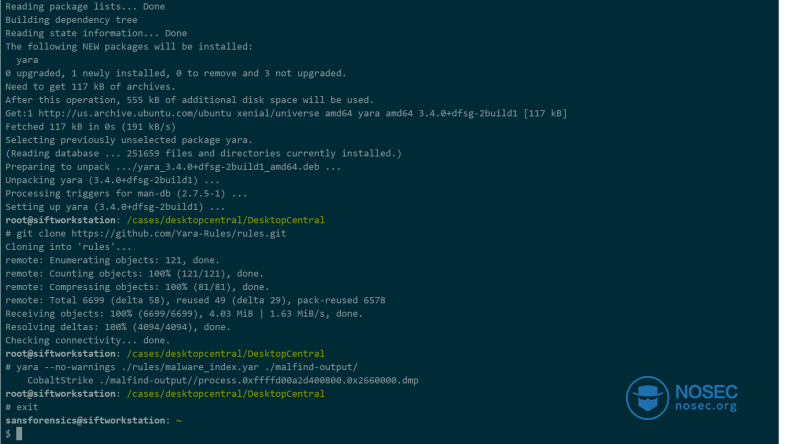This screenshot has height=444, width=790.
Task: Click the 'Setting up yara' line
Action: tap(115, 207)
